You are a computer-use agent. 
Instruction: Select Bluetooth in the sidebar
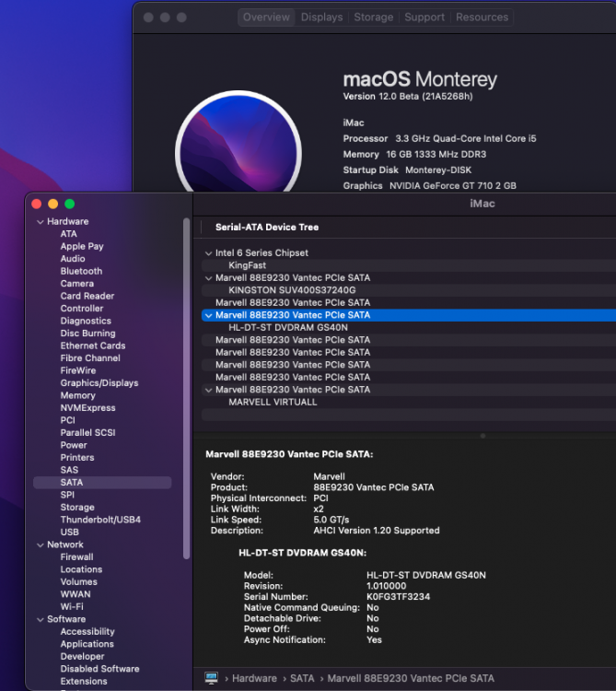point(81,271)
